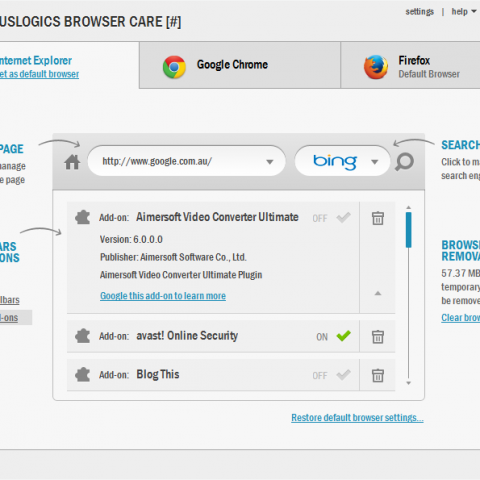480x480 pixels.
Task: Click the Google Chrome logo icon
Action: pos(174,67)
